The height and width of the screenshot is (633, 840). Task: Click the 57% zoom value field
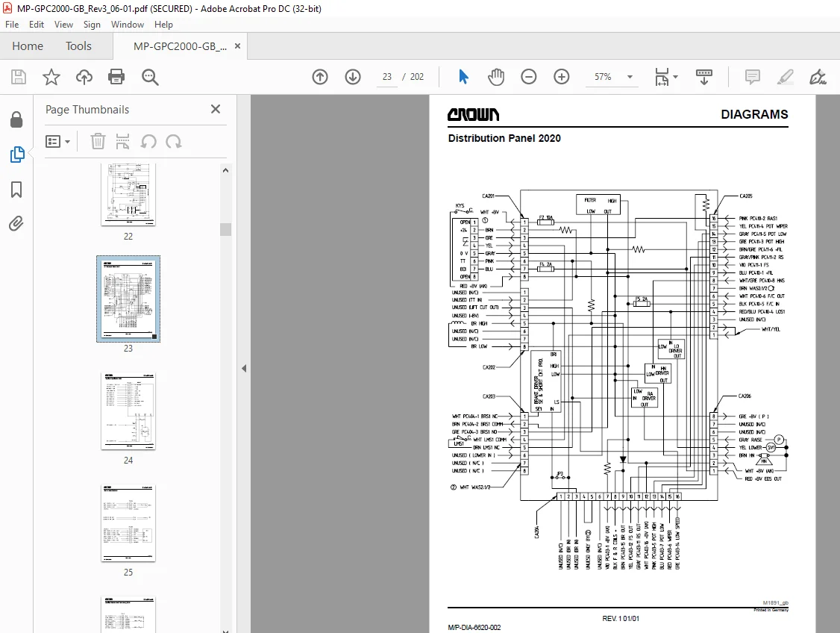tap(603, 77)
